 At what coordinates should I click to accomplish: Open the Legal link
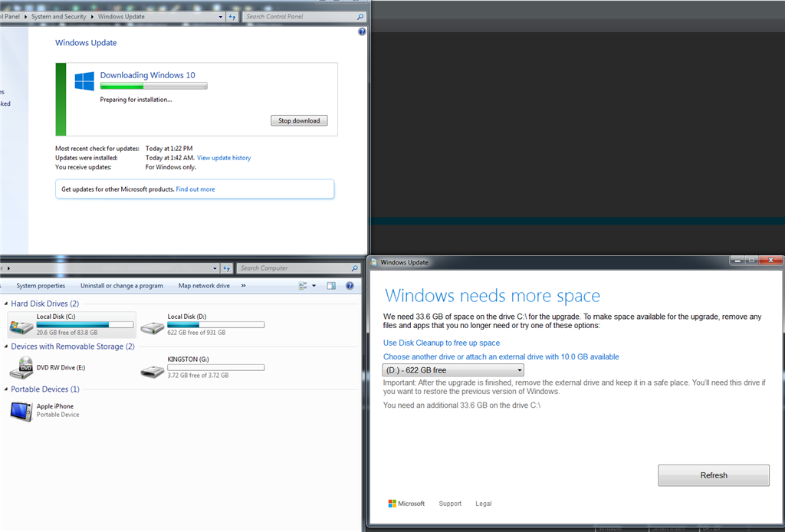coord(483,504)
